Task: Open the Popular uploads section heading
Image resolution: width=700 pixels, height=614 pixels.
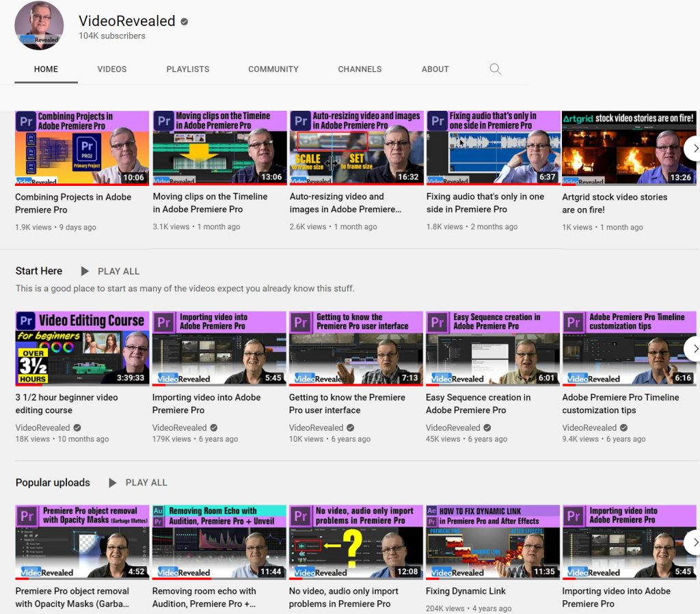Action: pyautogui.click(x=53, y=483)
